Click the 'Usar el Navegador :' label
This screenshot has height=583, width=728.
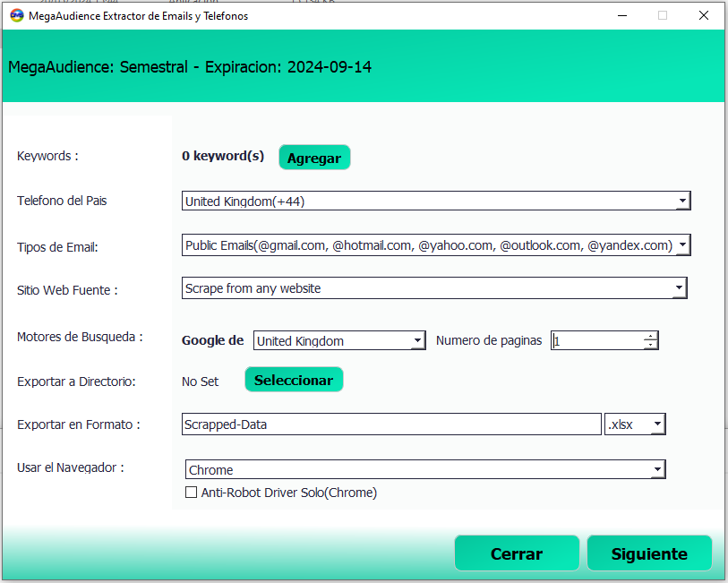71,467
